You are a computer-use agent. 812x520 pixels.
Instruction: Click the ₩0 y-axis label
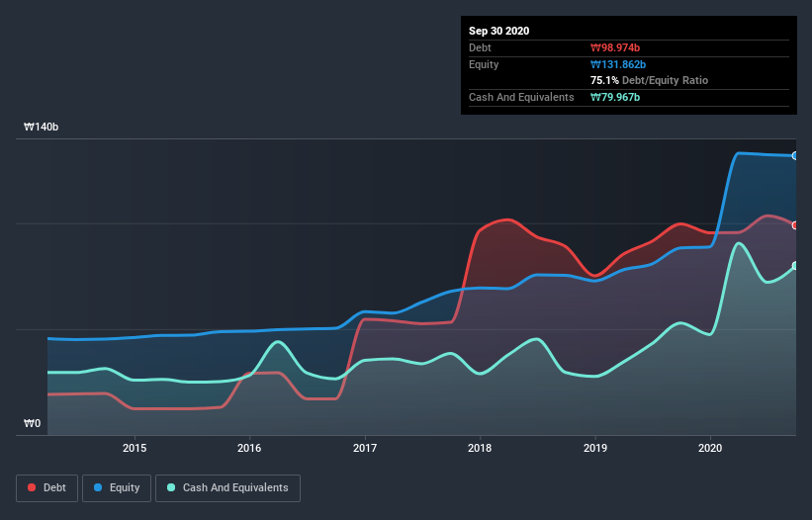32,423
